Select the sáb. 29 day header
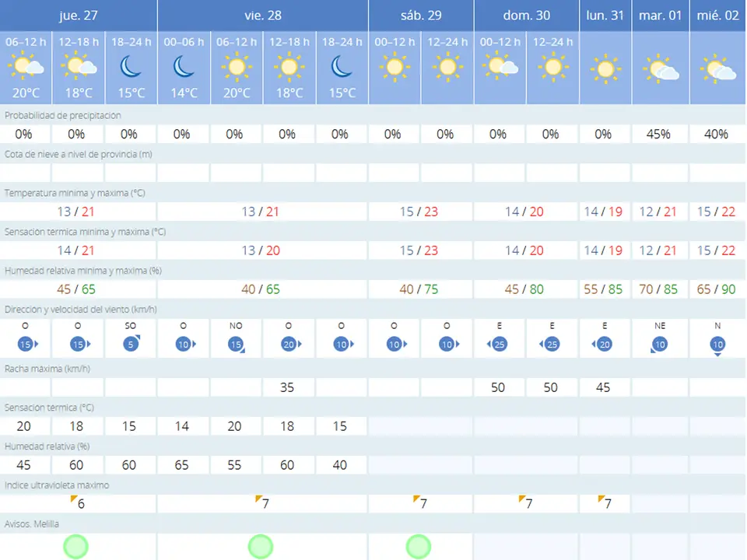 point(421,16)
